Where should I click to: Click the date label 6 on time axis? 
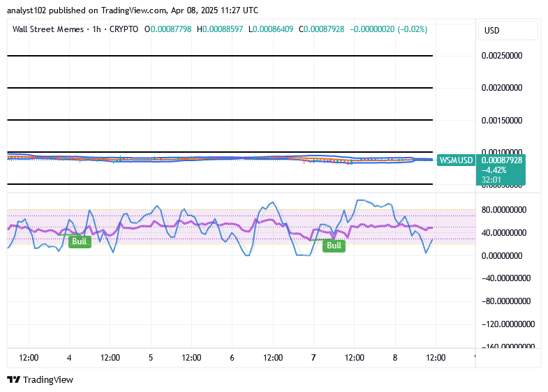click(x=232, y=358)
